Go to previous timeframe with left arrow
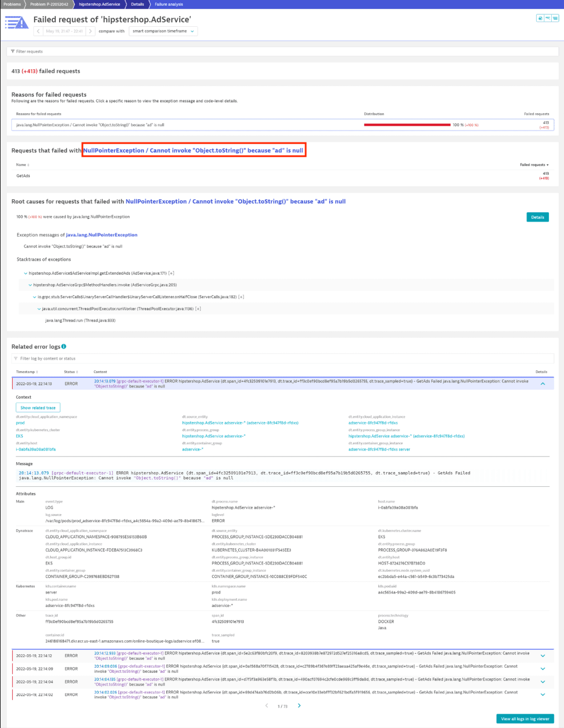 [x=38, y=31]
